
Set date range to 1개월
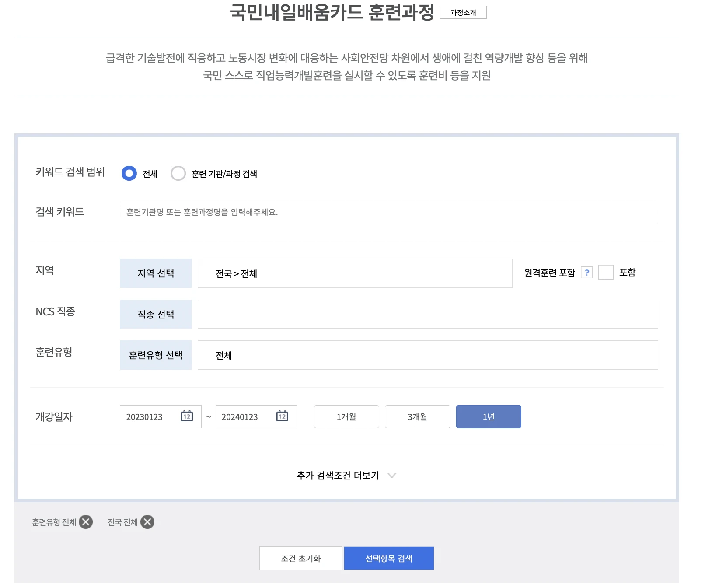[x=346, y=416]
